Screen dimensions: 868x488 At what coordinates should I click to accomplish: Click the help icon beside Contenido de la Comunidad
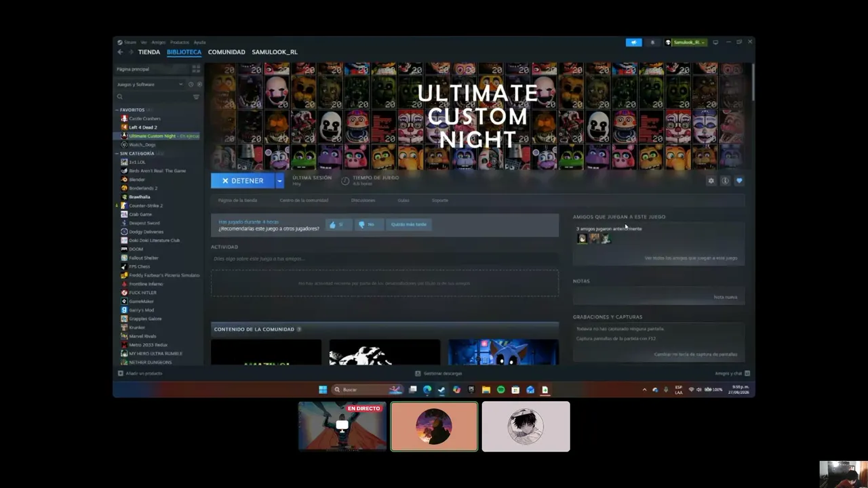(x=299, y=329)
